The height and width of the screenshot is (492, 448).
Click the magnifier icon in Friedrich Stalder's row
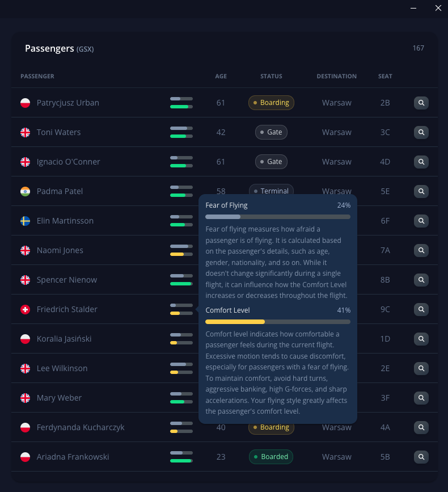pyautogui.click(x=421, y=309)
